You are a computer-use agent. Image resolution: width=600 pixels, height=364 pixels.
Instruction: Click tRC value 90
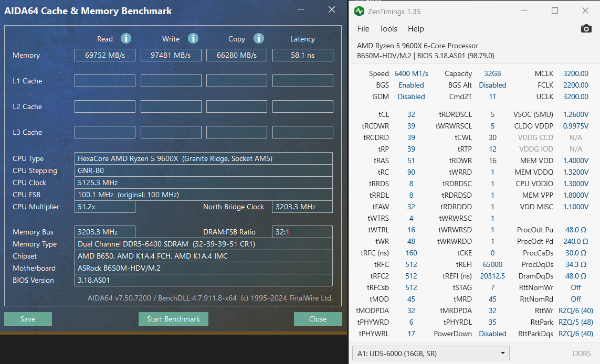pos(411,172)
